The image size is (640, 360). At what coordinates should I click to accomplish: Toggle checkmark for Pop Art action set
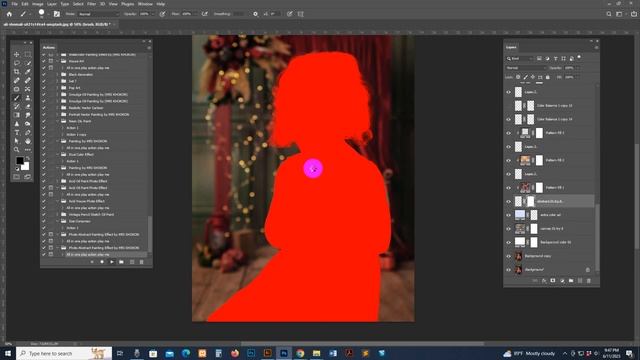tap(44, 88)
